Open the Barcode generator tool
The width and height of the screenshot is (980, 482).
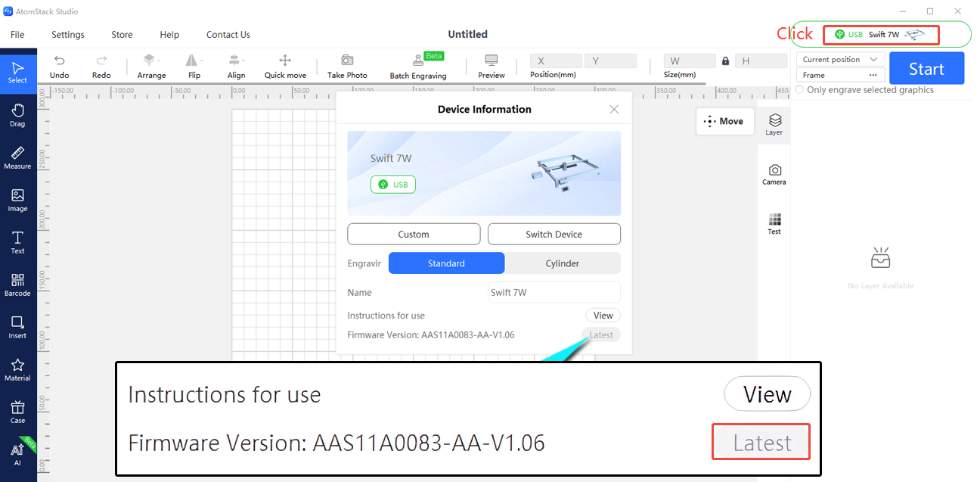[x=17, y=285]
